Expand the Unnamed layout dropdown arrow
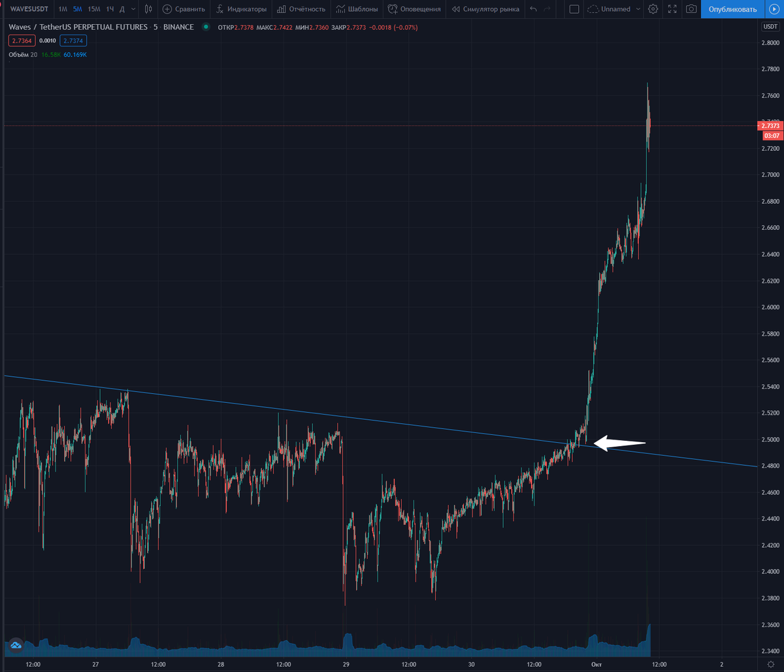Screen dimensions: 784x672 click(638, 9)
